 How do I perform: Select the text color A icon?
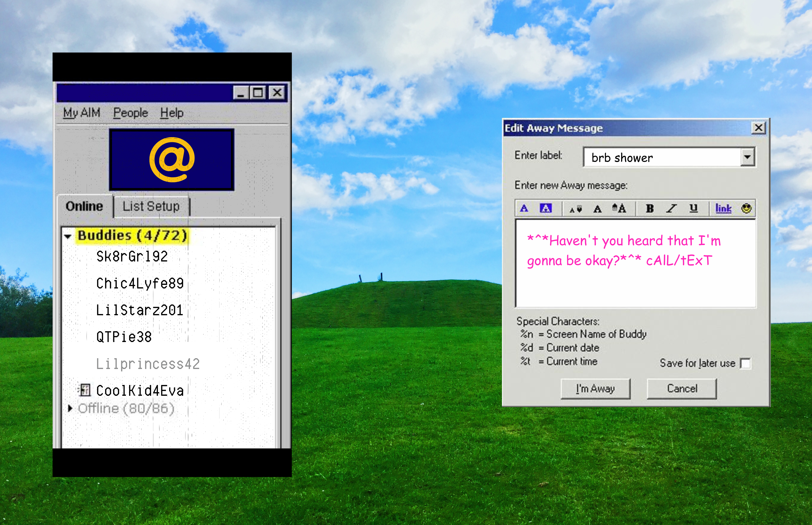point(524,208)
